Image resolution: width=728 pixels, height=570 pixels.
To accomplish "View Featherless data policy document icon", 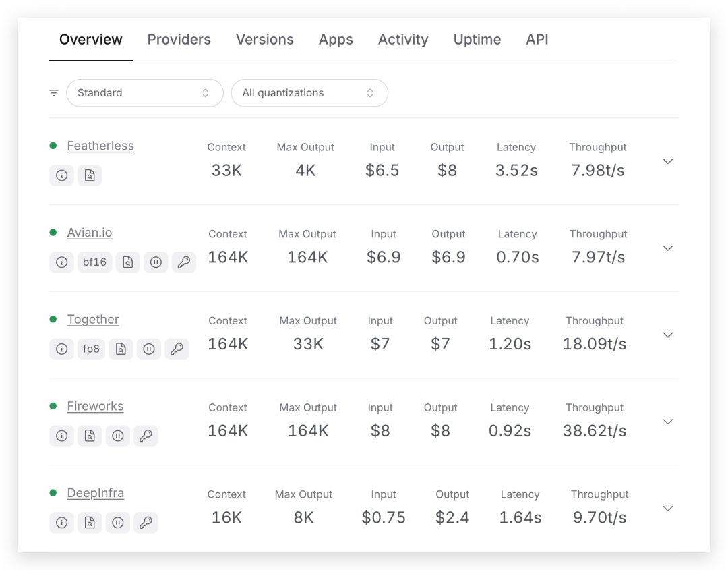I will [x=90, y=175].
